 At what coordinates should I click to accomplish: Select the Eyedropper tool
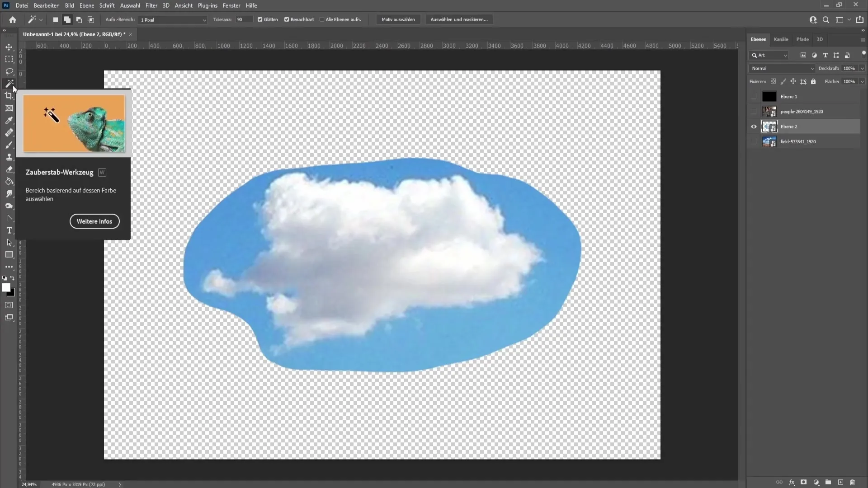9,120
